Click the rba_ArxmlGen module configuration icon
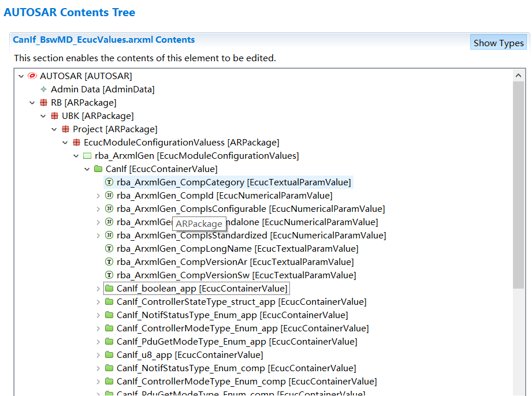 click(87, 156)
